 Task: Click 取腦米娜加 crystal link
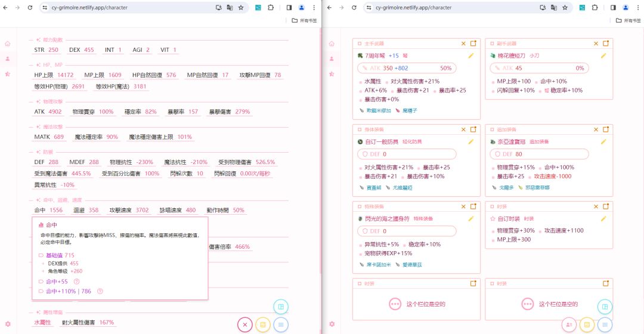click(376, 110)
